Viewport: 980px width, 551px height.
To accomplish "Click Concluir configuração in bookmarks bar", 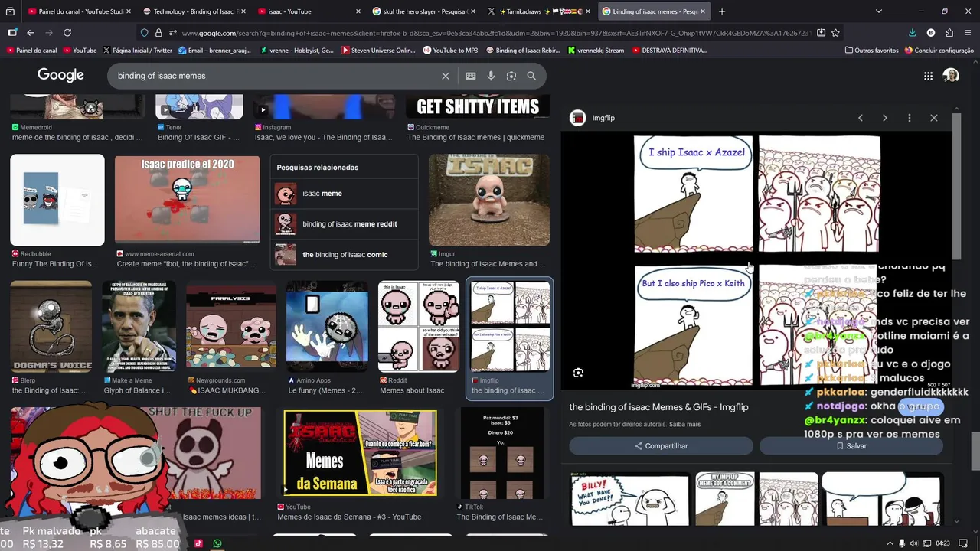I will (939, 51).
